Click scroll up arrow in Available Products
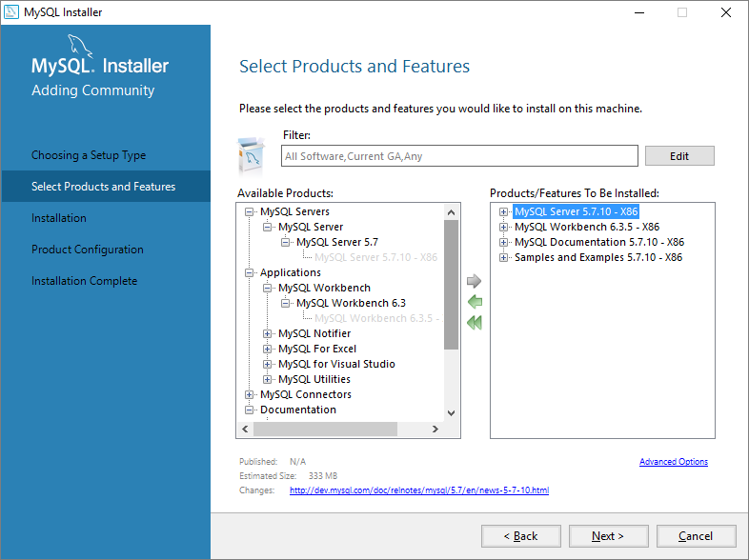The width and height of the screenshot is (749, 560). point(451,212)
